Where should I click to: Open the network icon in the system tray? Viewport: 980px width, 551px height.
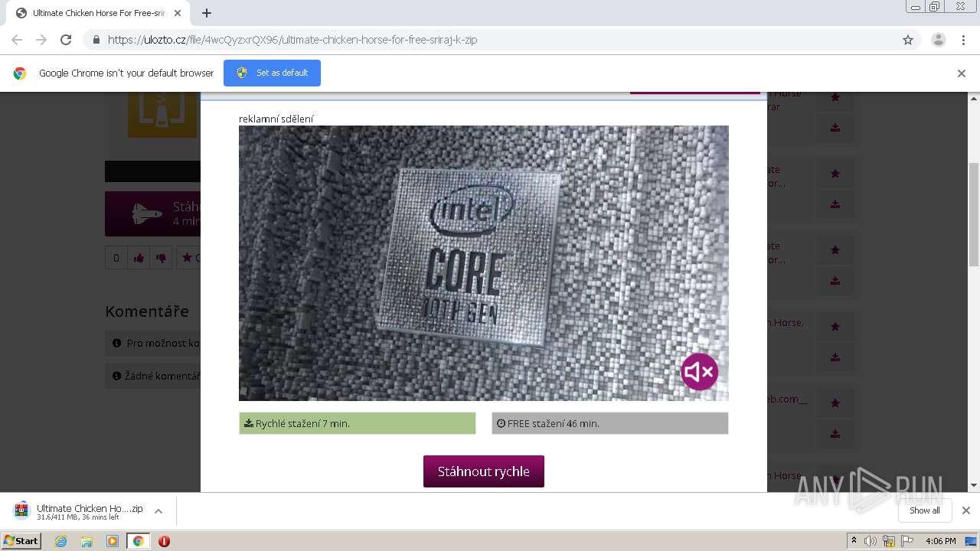coord(889,541)
